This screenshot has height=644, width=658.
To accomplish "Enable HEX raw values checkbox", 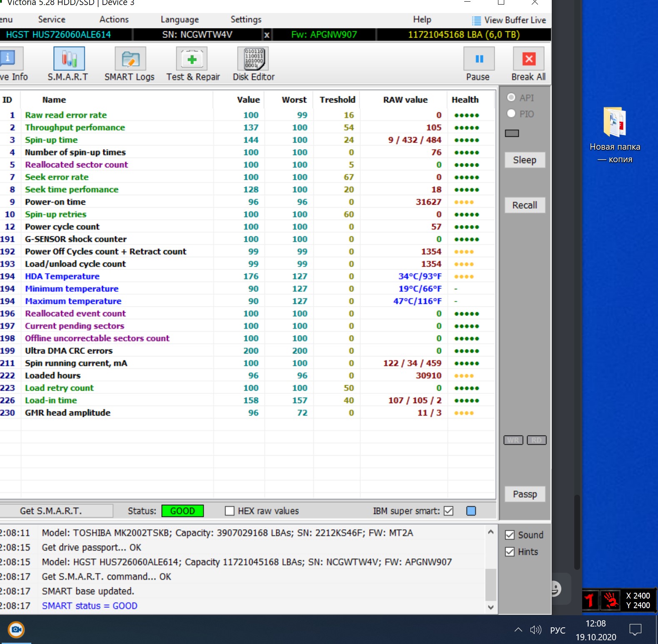I will [x=230, y=511].
